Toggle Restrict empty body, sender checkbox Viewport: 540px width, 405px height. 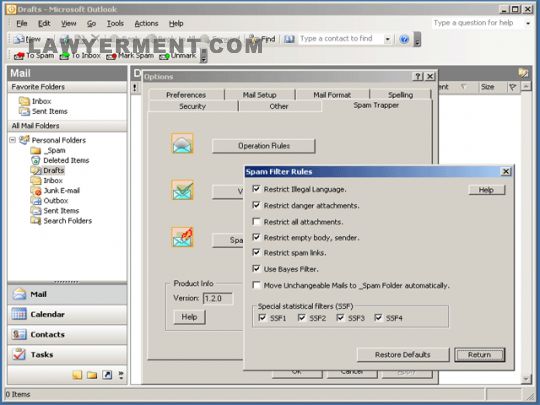(x=256, y=237)
